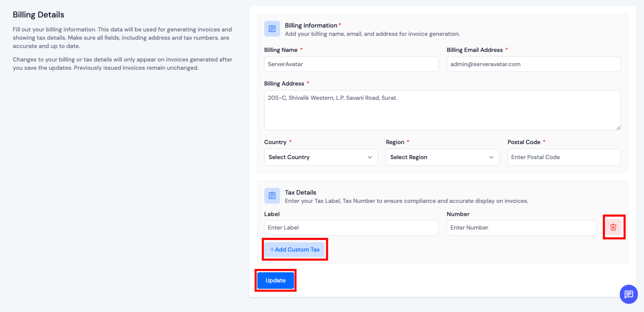Save changes with the Update button
Screen dimensions: 644x312
[275, 280]
